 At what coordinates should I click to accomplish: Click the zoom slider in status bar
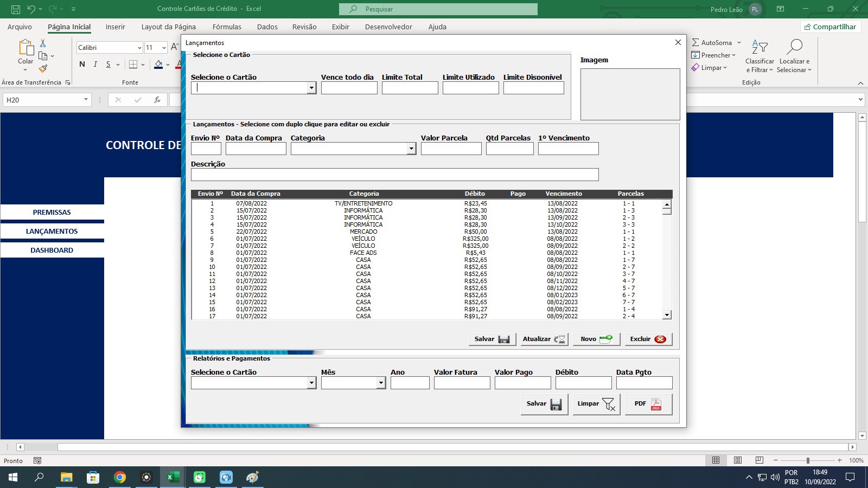pyautogui.click(x=807, y=460)
